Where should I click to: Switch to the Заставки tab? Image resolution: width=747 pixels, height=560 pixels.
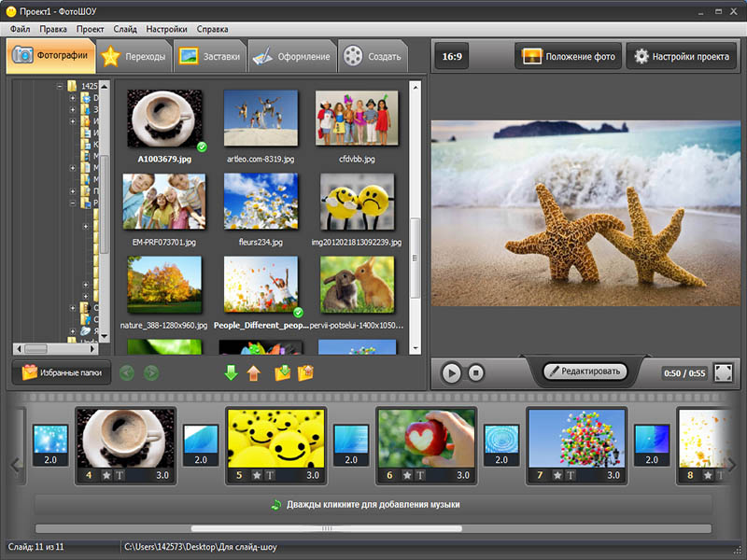click(210, 57)
